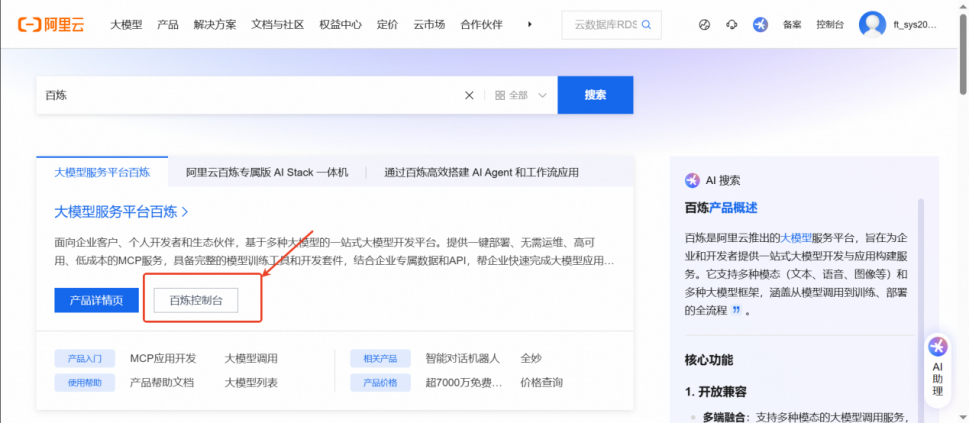This screenshot has width=969, height=423.
Task: Click the 相关产品 tag
Action: coord(380,359)
